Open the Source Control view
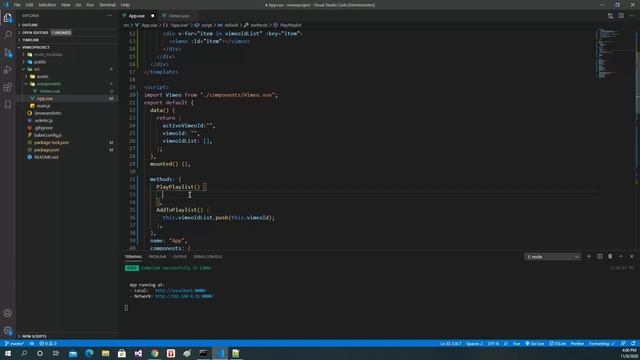The height and width of the screenshot is (360, 640). (x=8, y=53)
